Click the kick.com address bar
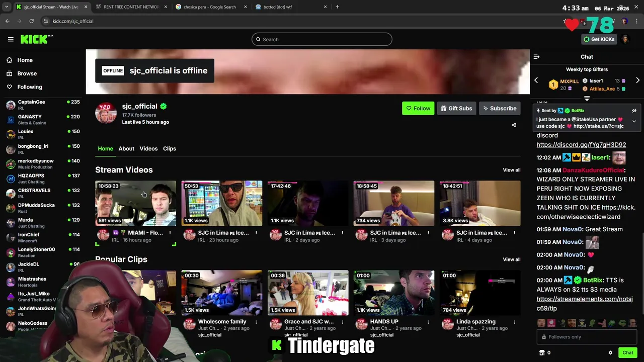 (302, 21)
